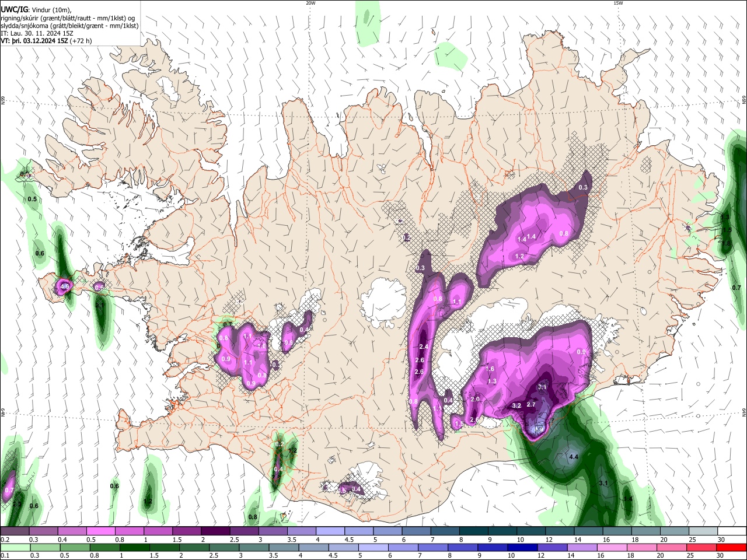Click the '14' label on the rain scale

[x=571, y=555]
